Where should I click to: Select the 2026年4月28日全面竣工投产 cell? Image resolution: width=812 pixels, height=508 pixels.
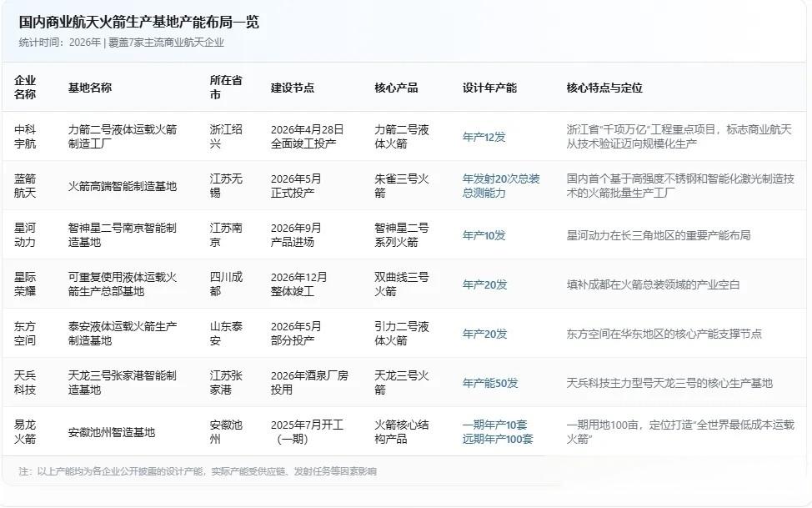[x=307, y=136]
